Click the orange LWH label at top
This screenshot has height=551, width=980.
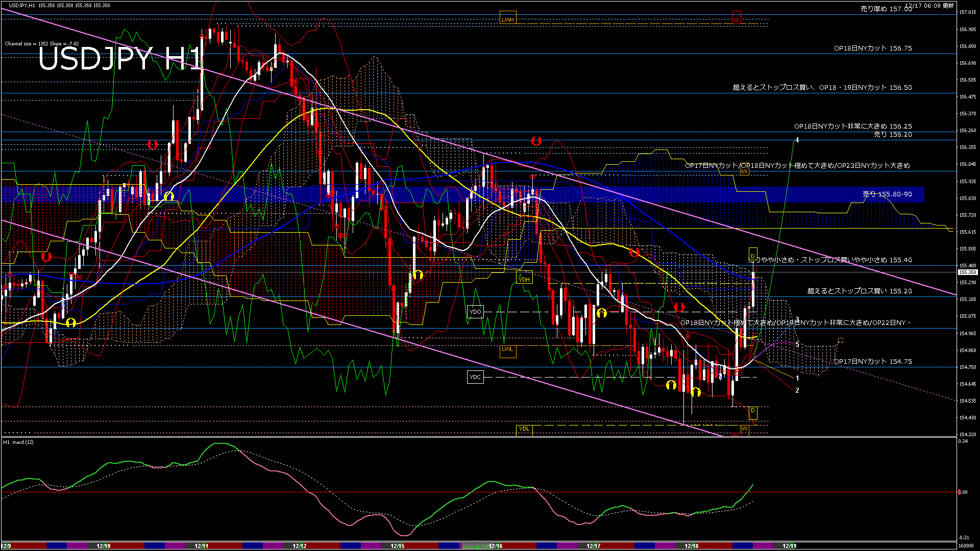(x=508, y=20)
